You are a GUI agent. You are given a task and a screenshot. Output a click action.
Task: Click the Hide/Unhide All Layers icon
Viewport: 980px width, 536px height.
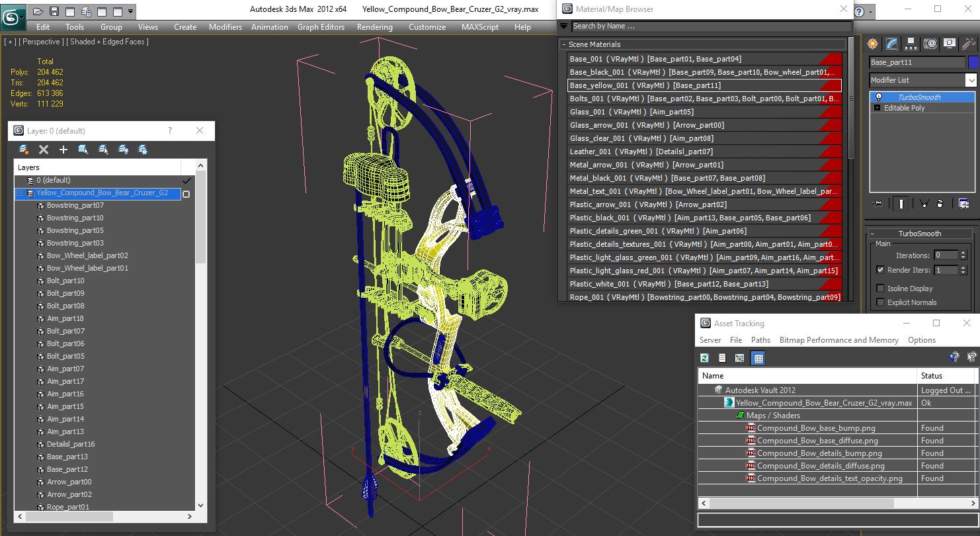pos(123,150)
